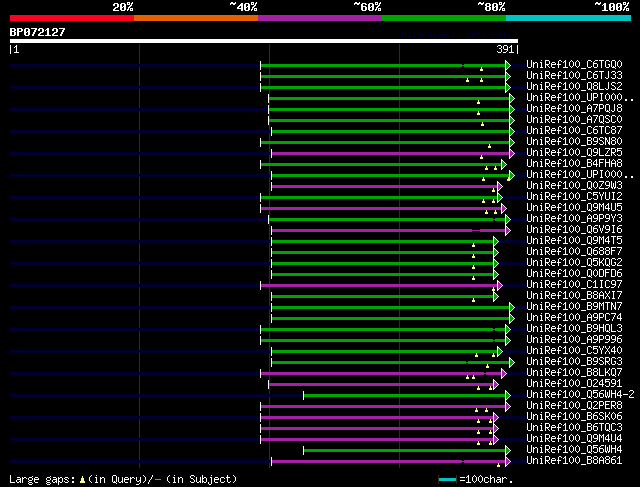Click the arrowhead of the B9MTN7 alignment
Screen dimensions: 640x487
click(x=512, y=308)
